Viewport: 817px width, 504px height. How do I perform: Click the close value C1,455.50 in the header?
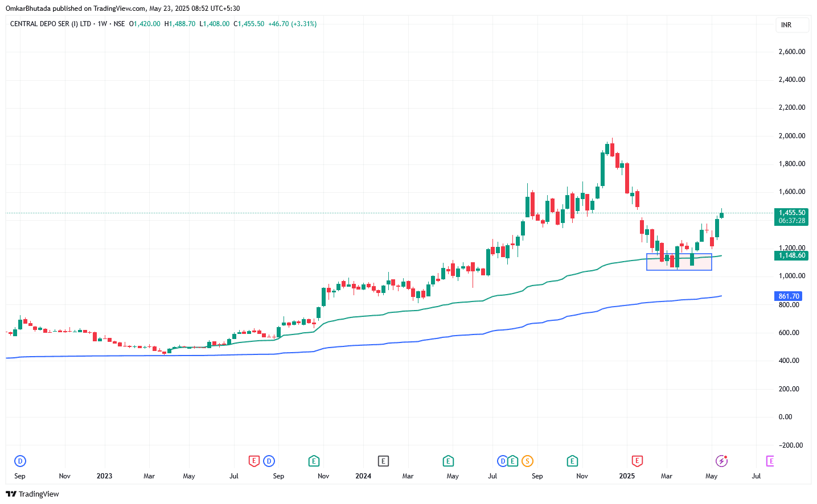(x=249, y=24)
